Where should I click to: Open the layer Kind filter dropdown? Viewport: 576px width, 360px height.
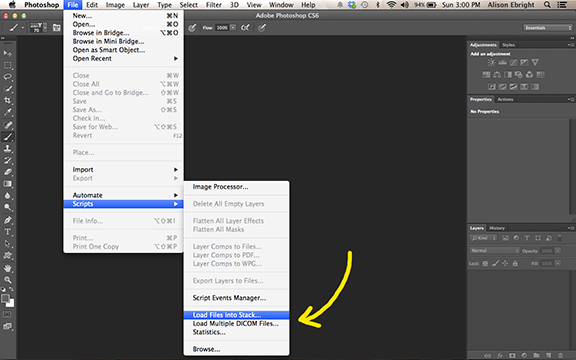(483, 238)
